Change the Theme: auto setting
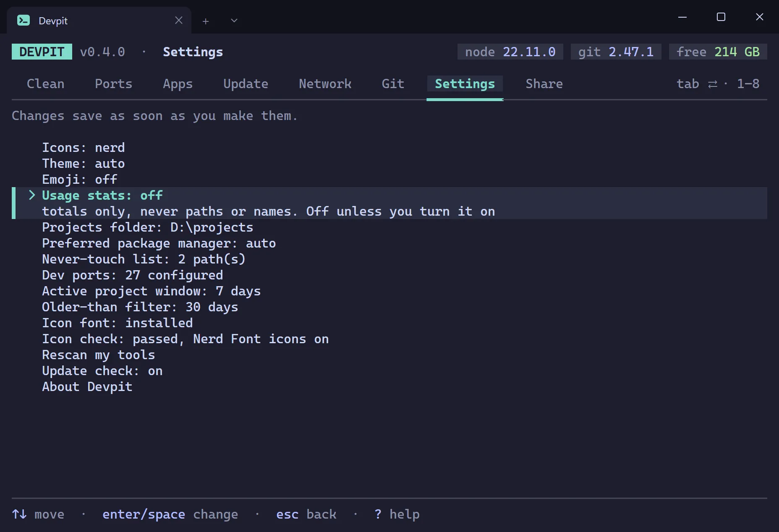The height and width of the screenshot is (532, 779). coord(84,164)
